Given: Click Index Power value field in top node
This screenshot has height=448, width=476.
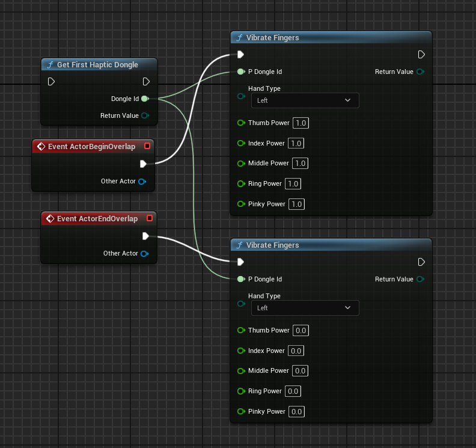Looking at the screenshot, I should tap(296, 143).
